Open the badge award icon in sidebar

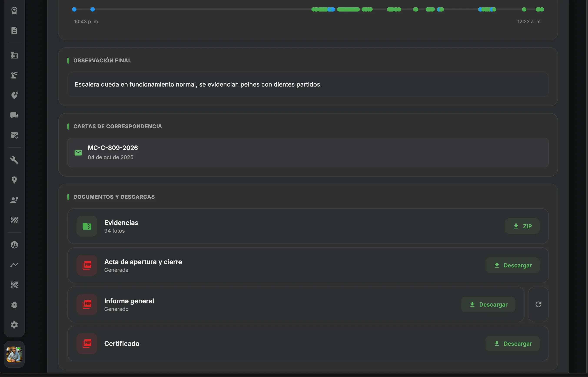pyautogui.click(x=14, y=10)
